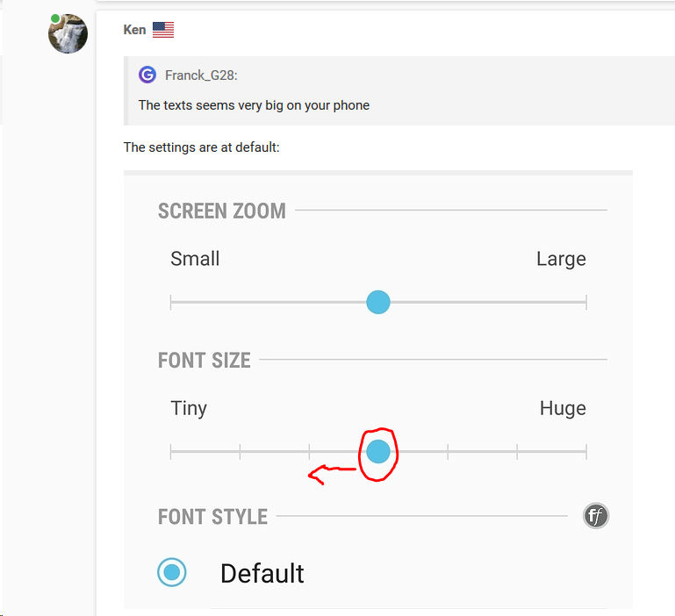Click font size tick just right of handle

(448, 452)
